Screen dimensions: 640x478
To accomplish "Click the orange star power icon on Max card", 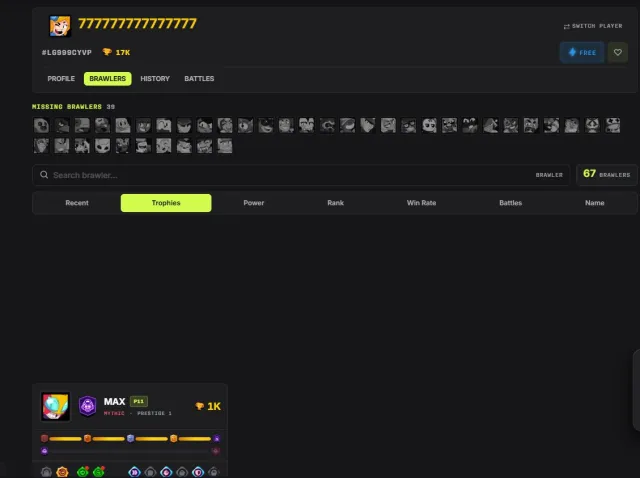I will [x=62, y=472].
